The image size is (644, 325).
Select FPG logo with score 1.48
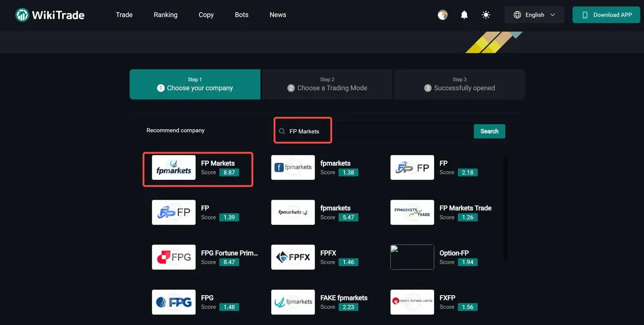(x=174, y=302)
